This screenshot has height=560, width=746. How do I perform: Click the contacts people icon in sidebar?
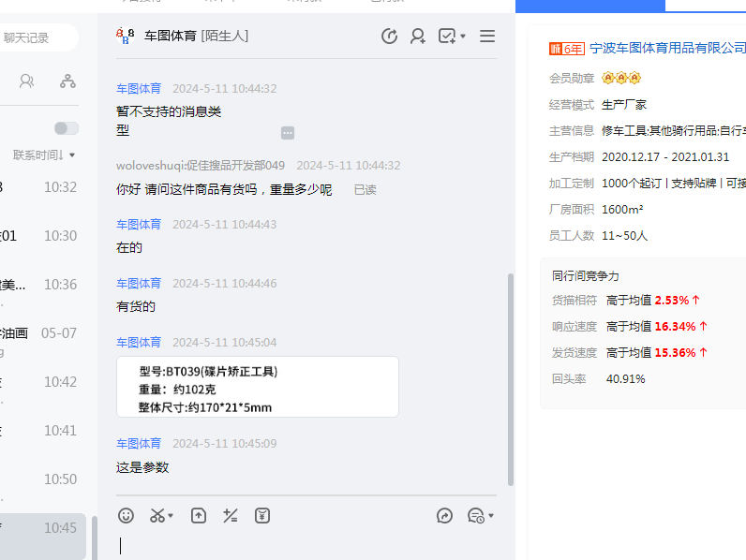tap(26, 81)
